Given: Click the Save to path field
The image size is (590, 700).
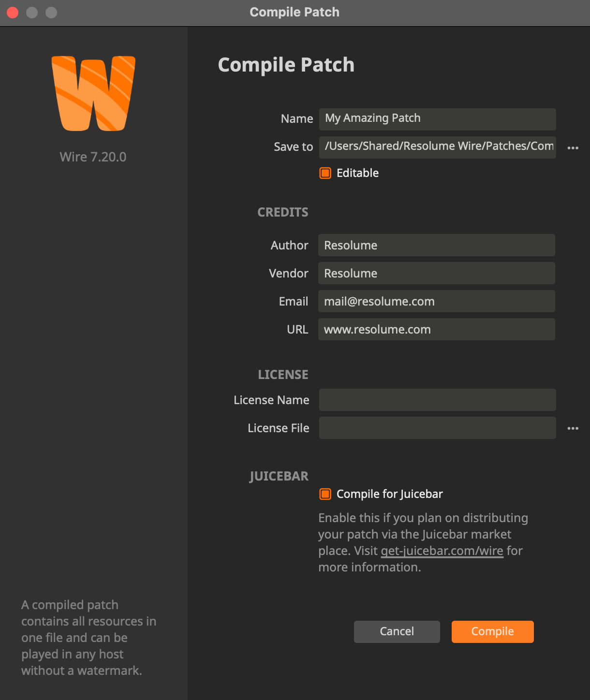Looking at the screenshot, I should [x=438, y=147].
